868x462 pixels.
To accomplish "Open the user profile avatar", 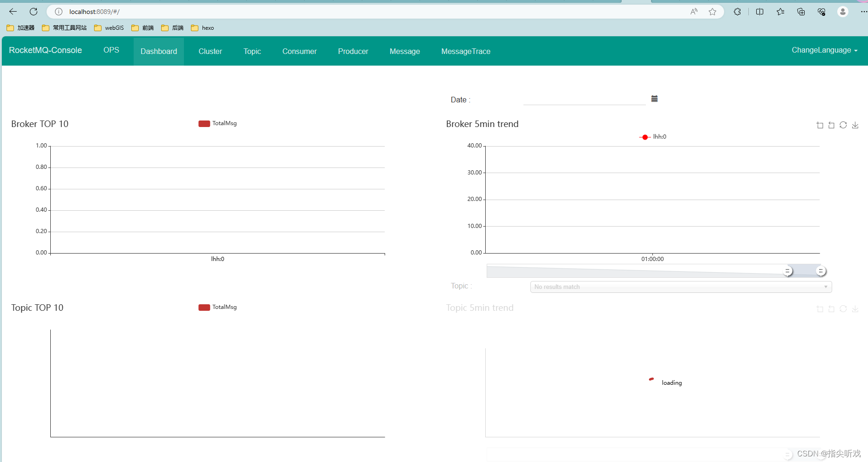I will tap(843, 12).
